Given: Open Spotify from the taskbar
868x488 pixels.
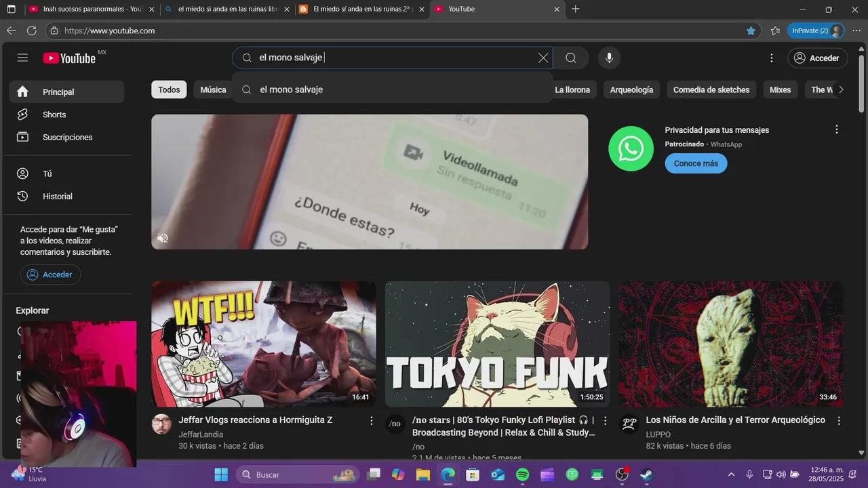Looking at the screenshot, I should 522,474.
